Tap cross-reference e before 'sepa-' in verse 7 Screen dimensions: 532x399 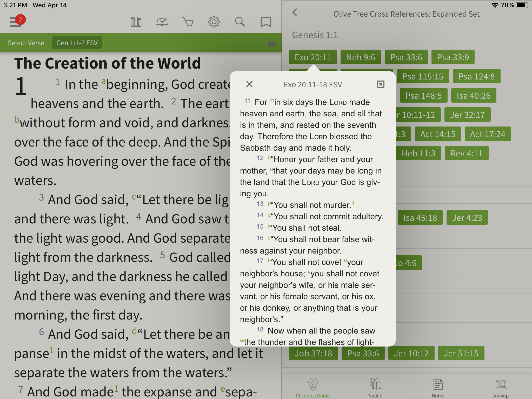point(223,389)
